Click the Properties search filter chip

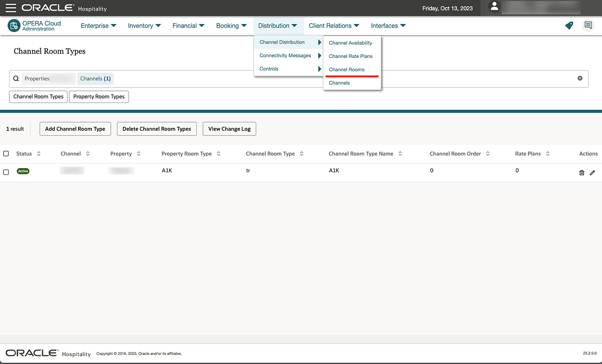(x=49, y=79)
